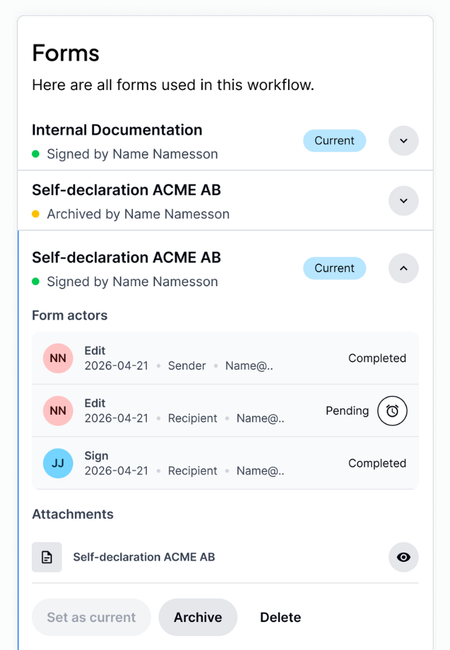Preview the Self-declaration ACME AB attachment
Viewport: 450px width, 650px height.
[403, 557]
